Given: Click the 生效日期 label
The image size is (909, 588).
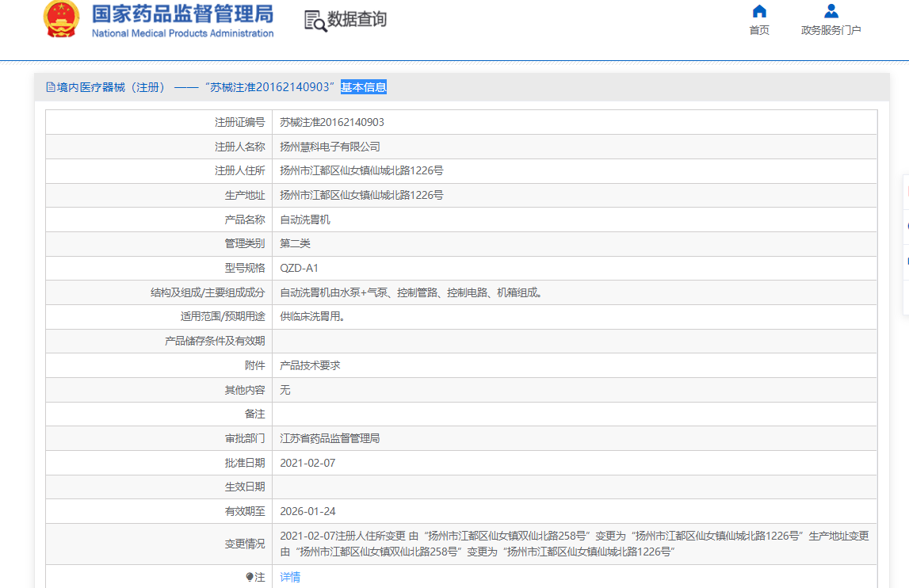Looking at the screenshot, I should tap(245, 487).
